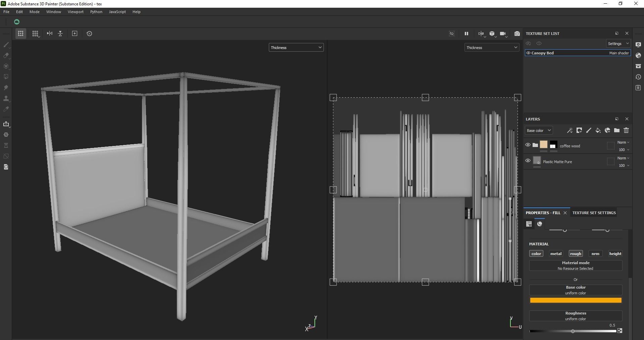Select the Polygon fill tool
The height and width of the screenshot is (340, 644).
[6, 77]
